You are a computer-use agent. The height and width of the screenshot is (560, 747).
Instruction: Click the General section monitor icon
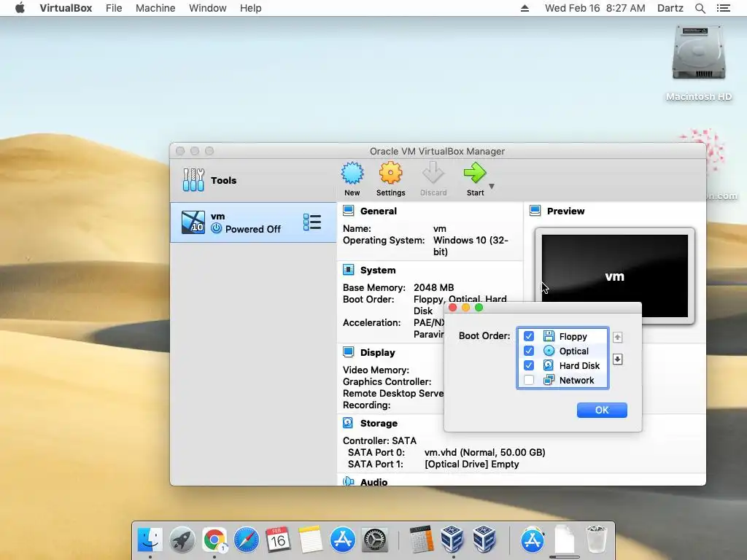[348, 211]
